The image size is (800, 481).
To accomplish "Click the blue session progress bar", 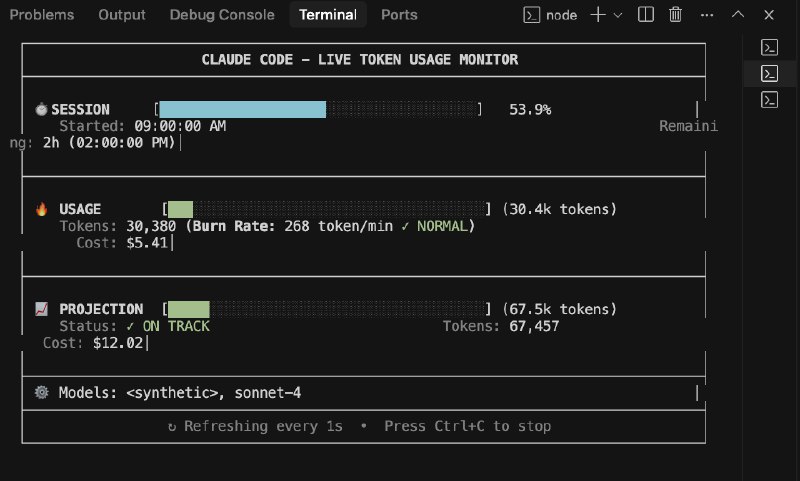I will pyautogui.click(x=243, y=110).
